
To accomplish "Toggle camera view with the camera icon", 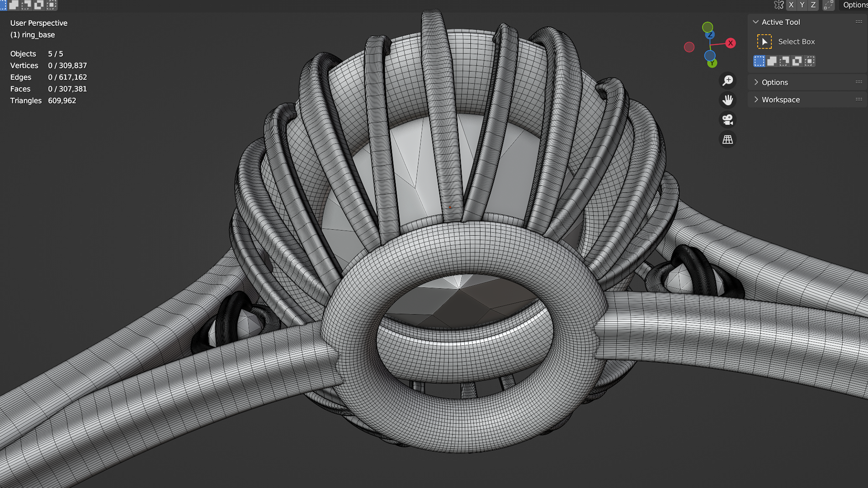I will [x=727, y=120].
